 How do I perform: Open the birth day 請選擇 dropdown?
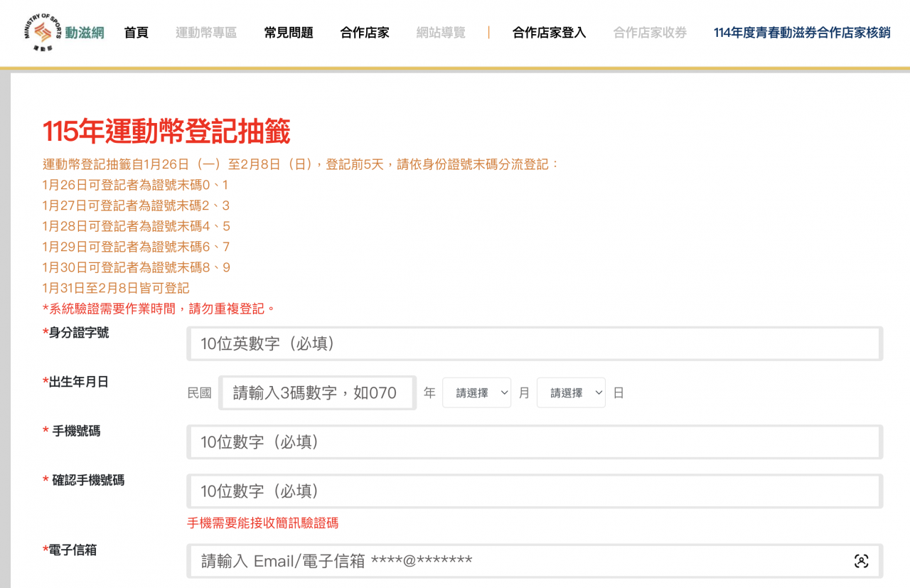[x=571, y=392]
